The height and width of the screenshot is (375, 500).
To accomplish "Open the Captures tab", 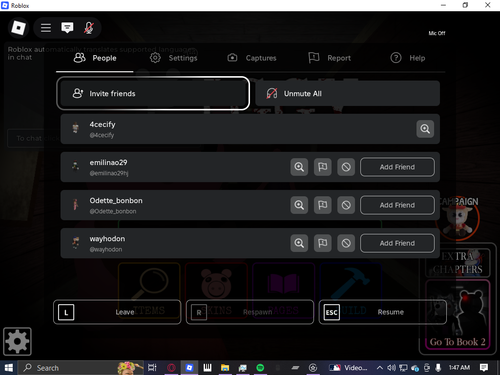I will tap(252, 58).
